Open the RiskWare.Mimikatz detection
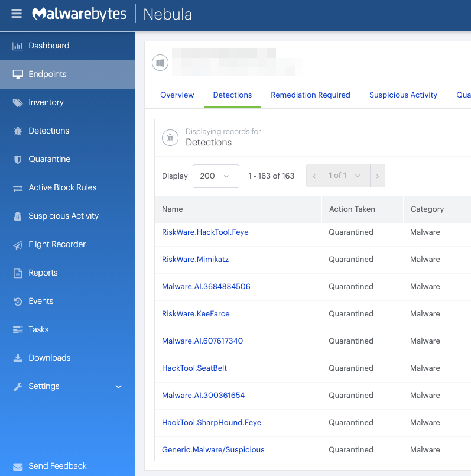471x476 pixels. 195,260
